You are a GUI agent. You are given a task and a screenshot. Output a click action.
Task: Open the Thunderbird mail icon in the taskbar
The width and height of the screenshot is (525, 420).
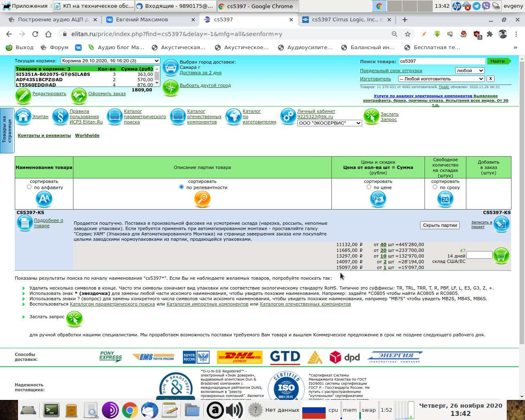(x=150, y=410)
